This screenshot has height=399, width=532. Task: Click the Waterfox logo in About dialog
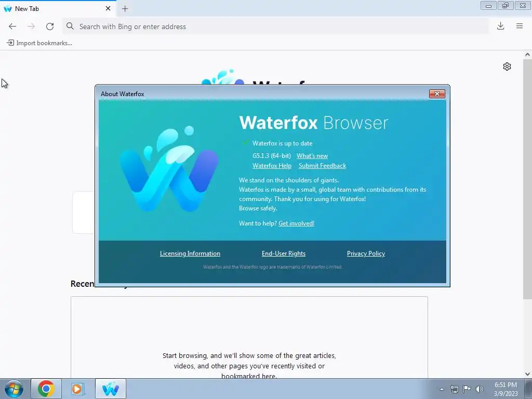click(x=169, y=169)
